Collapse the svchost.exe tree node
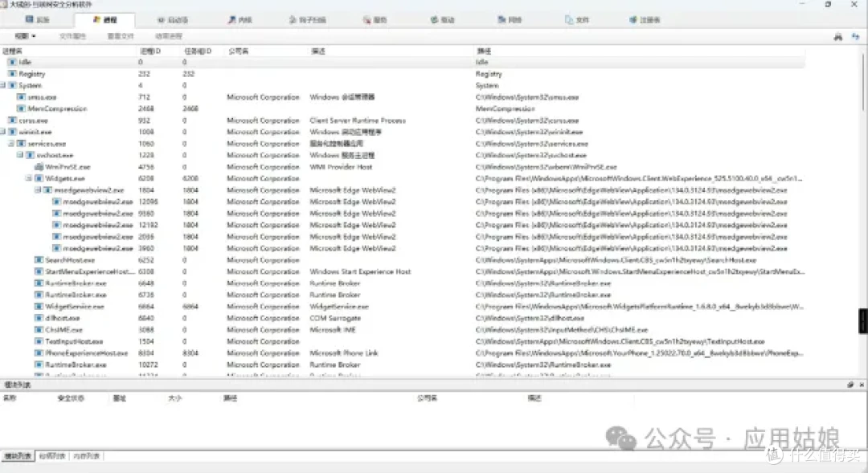This screenshot has width=868, height=473. coord(19,155)
